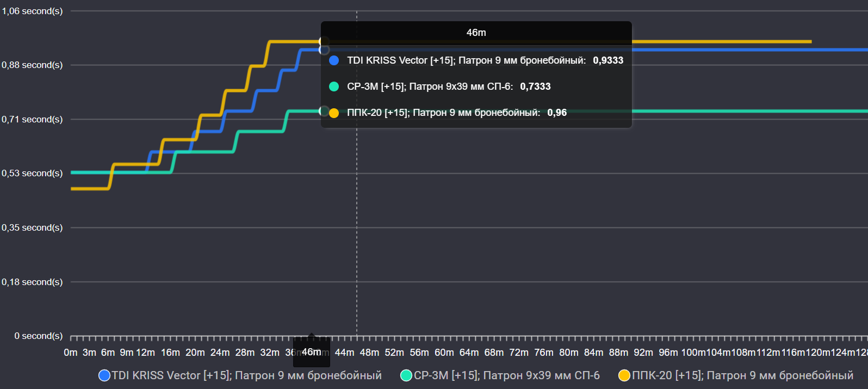
Task: Click the y-axis label 0,71 second(s)
Action: pyautogui.click(x=32, y=119)
